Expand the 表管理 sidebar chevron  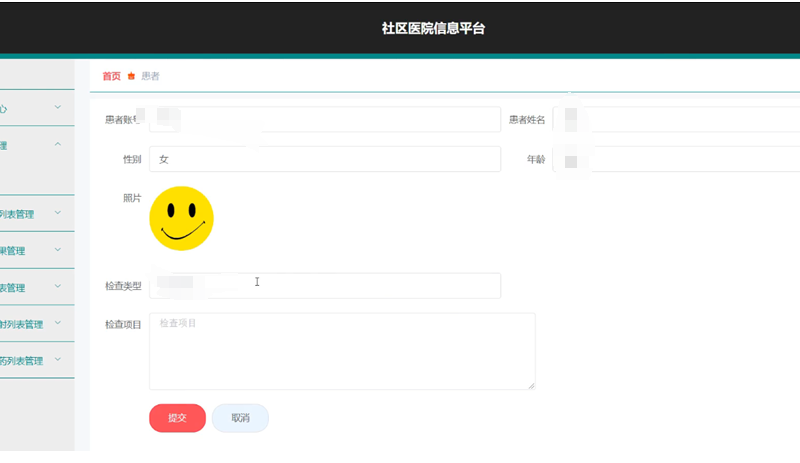click(x=57, y=287)
